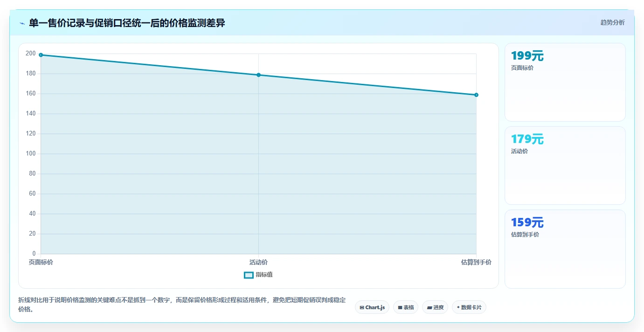
Task: Click the 进度 tag
Action: click(435, 307)
